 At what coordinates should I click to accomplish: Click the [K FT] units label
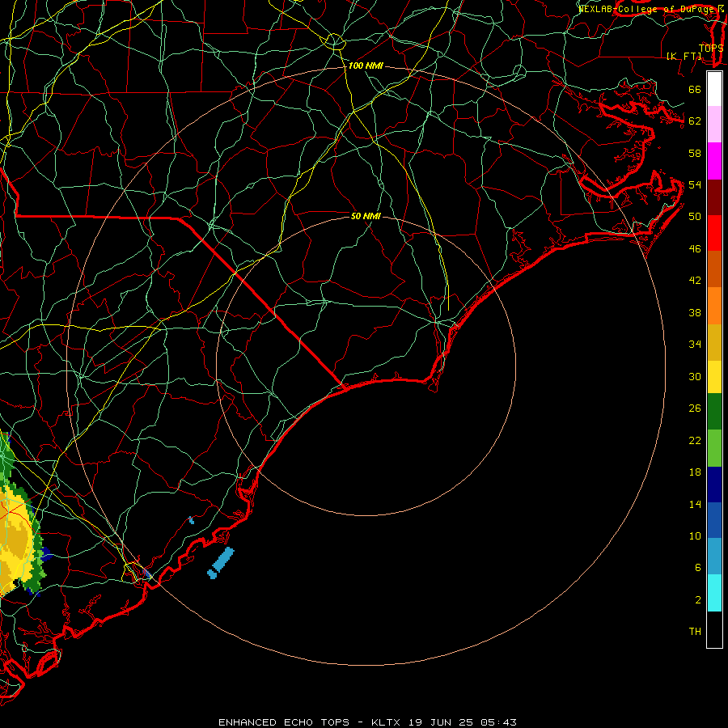pyautogui.click(x=684, y=56)
